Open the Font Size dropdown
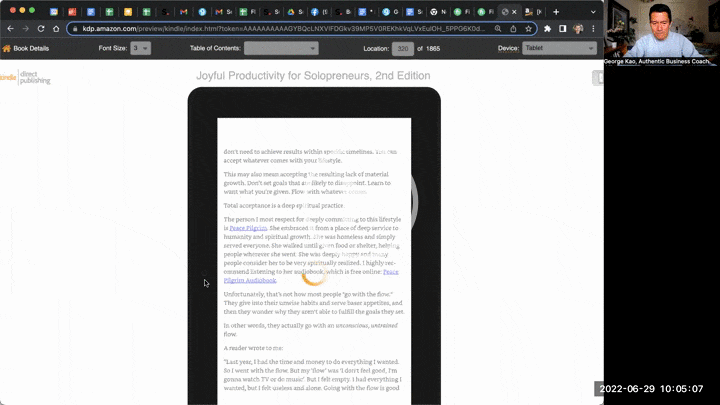 click(x=141, y=48)
